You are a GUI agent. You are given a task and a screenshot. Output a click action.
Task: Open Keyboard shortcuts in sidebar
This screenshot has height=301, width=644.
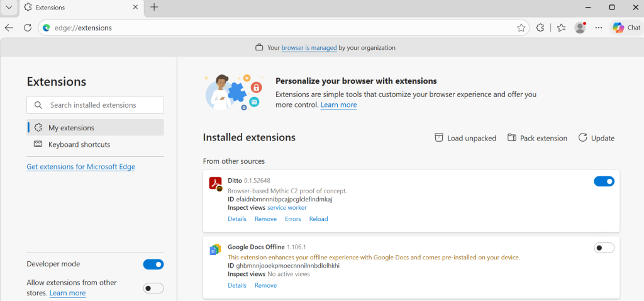point(96,144)
